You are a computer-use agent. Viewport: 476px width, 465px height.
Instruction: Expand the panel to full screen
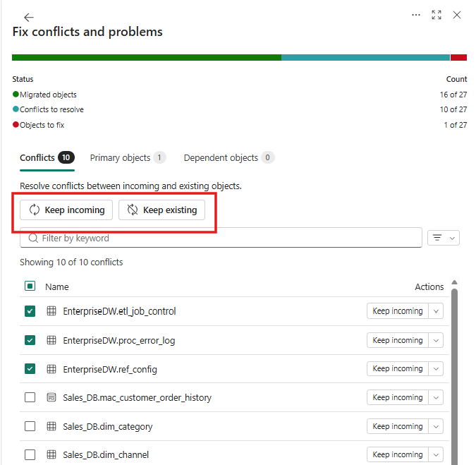[x=437, y=15]
